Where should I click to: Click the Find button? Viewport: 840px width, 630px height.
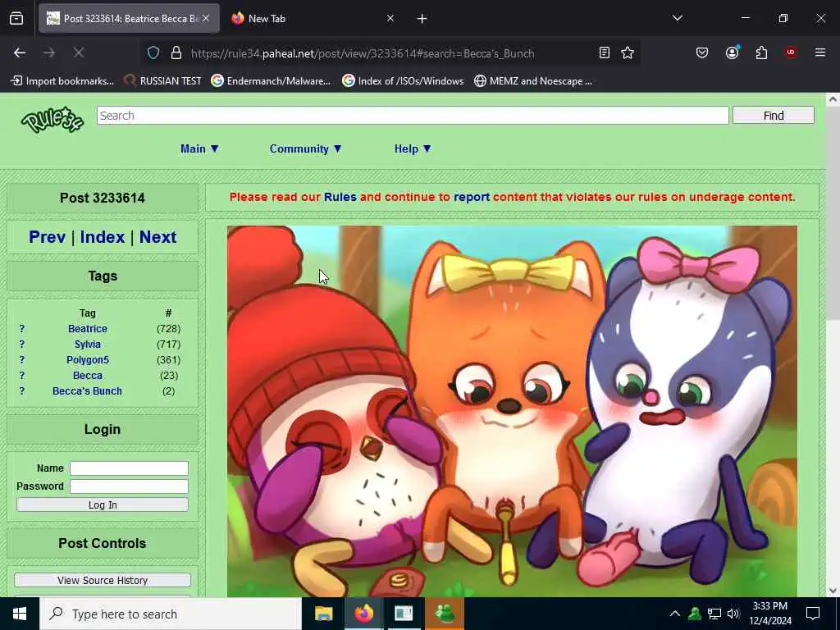[x=773, y=116]
